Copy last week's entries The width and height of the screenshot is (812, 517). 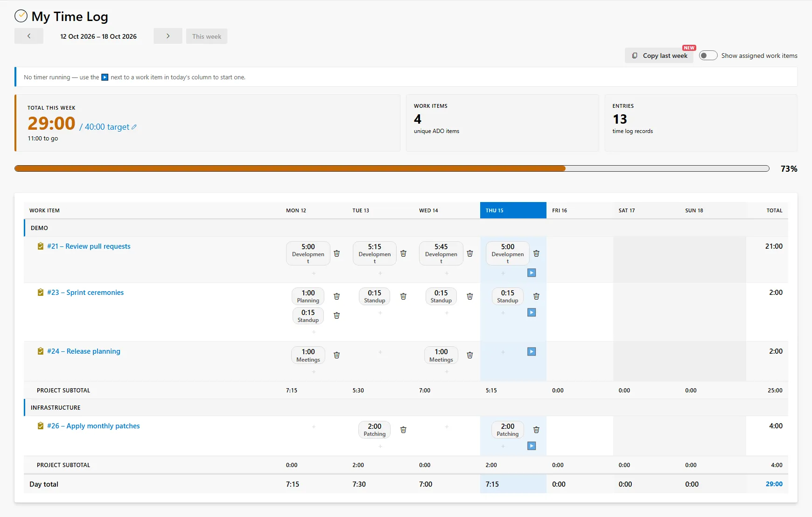coord(659,56)
